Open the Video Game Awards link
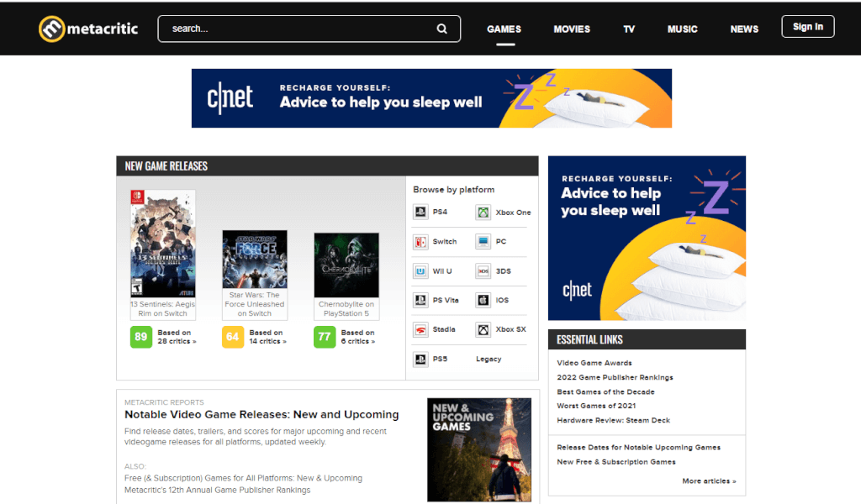The width and height of the screenshot is (861, 504). [x=594, y=363]
